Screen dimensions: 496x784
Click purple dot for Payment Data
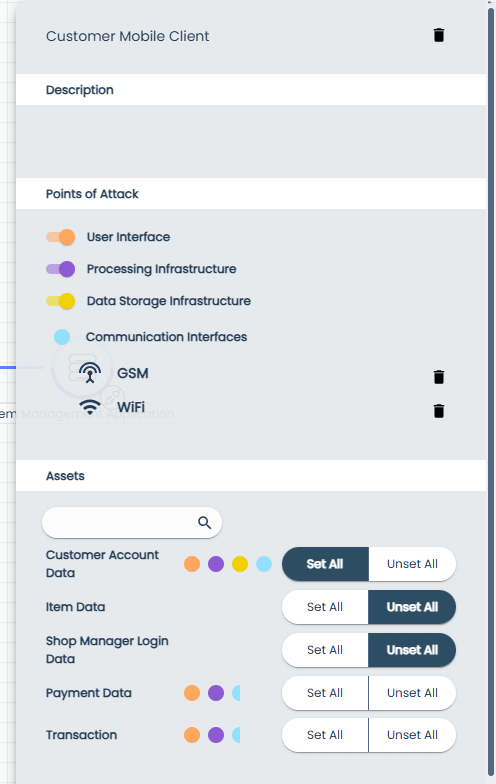tap(216, 693)
